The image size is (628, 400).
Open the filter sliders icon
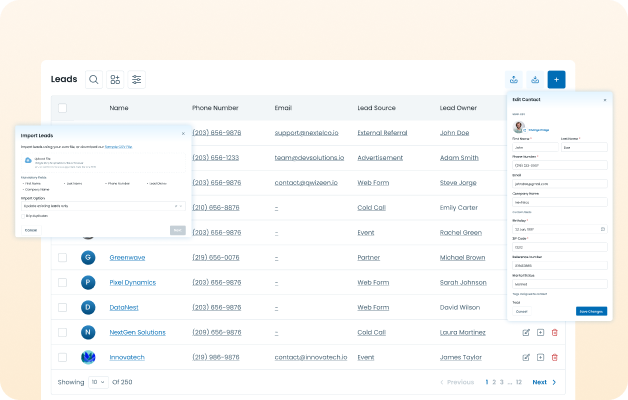point(137,79)
